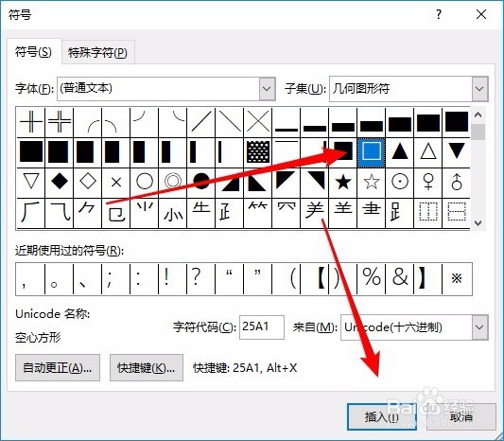Click symbol grid scroll up arrow
Screen dimensions: 504x441
(x=478, y=115)
